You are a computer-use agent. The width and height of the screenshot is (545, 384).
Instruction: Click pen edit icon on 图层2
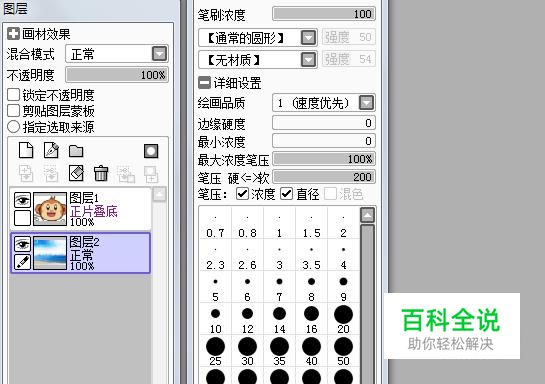pos(23,262)
